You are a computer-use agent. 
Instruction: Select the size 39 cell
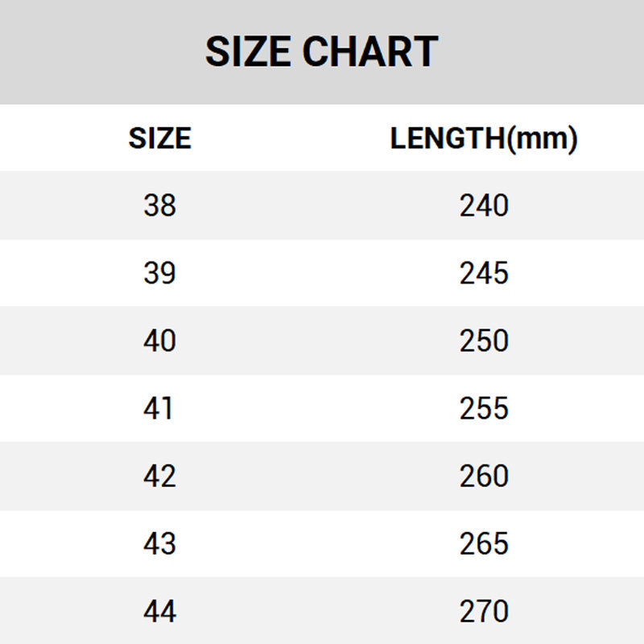coord(159,274)
